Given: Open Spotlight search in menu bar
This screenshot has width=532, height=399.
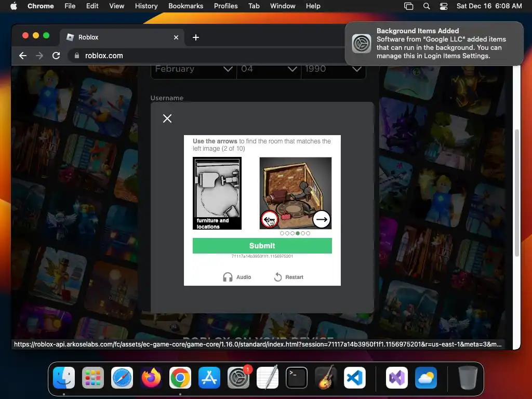Looking at the screenshot, I should (427, 6).
